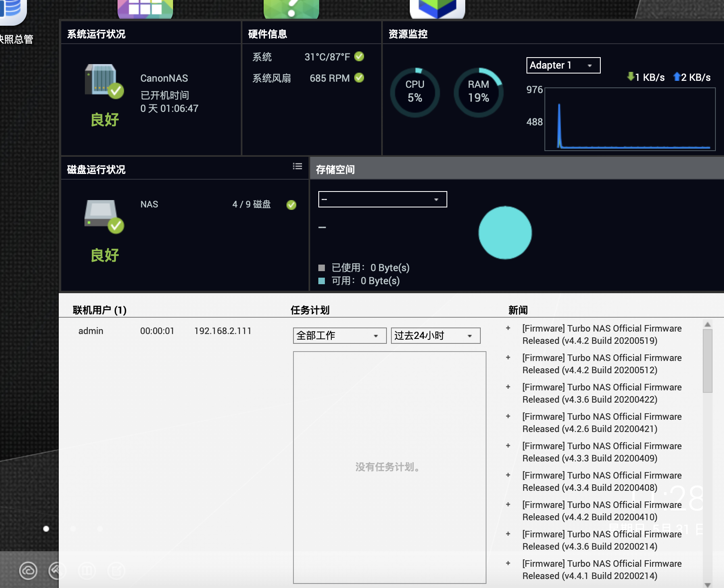Expand the v4.4.2 Build 20200519 news item

508,328
